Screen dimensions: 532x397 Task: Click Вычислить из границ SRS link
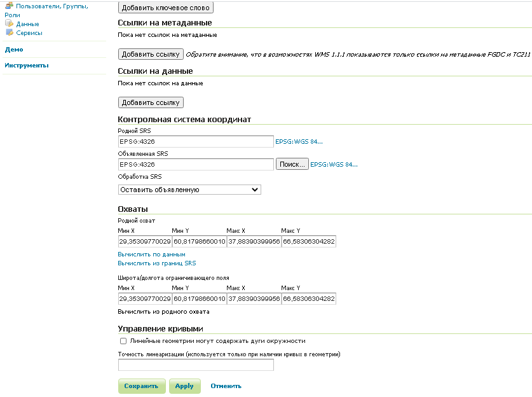(x=156, y=263)
